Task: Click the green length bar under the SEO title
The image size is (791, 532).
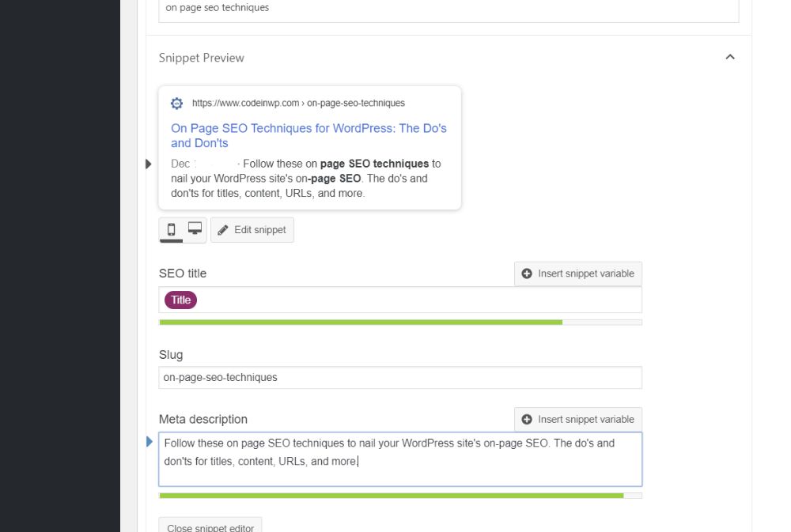Action: (361, 322)
